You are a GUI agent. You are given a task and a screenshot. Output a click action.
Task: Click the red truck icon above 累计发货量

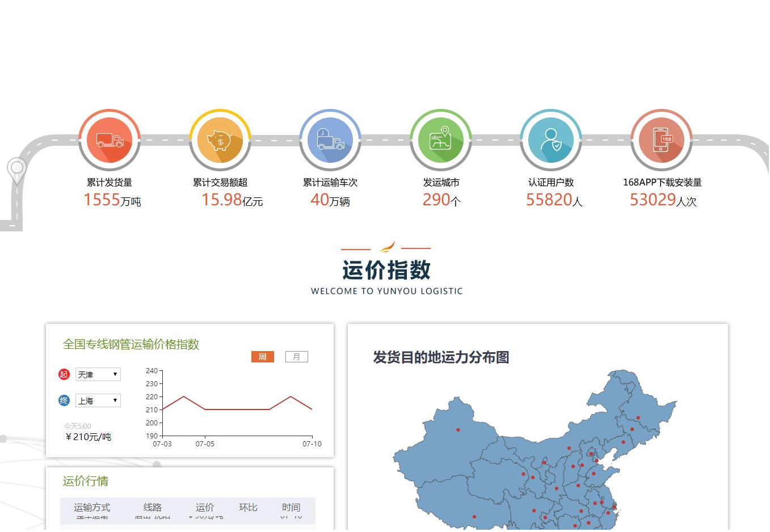coord(110,139)
